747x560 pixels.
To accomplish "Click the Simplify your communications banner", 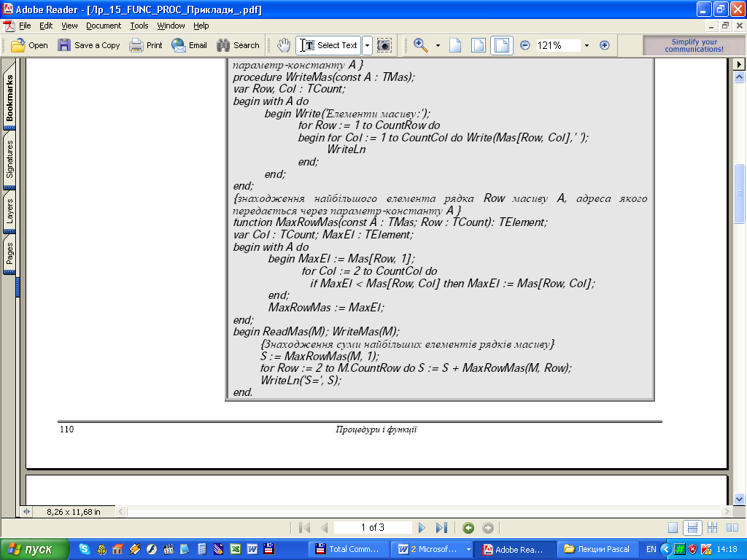I will pyautogui.click(x=694, y=45).
